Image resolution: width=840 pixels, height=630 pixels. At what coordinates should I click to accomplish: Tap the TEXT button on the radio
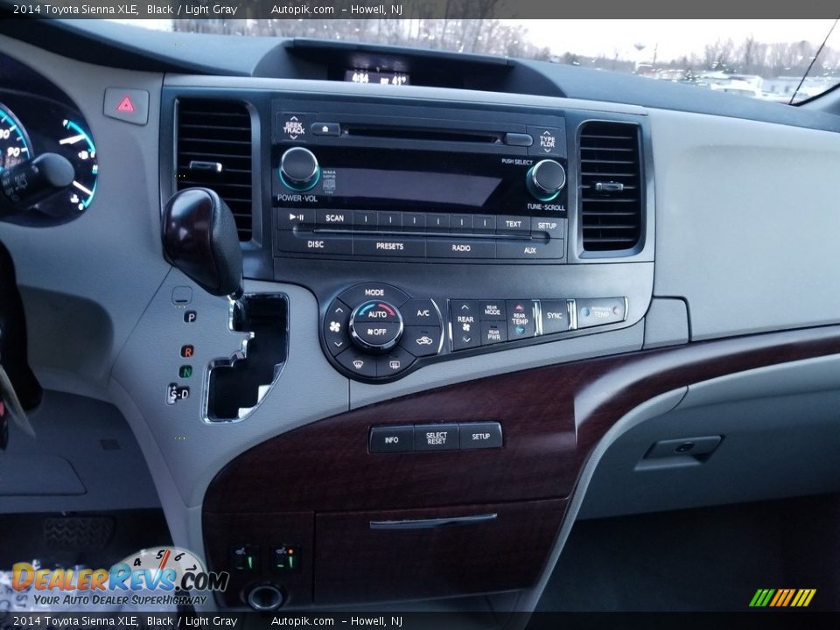point(514,225)
